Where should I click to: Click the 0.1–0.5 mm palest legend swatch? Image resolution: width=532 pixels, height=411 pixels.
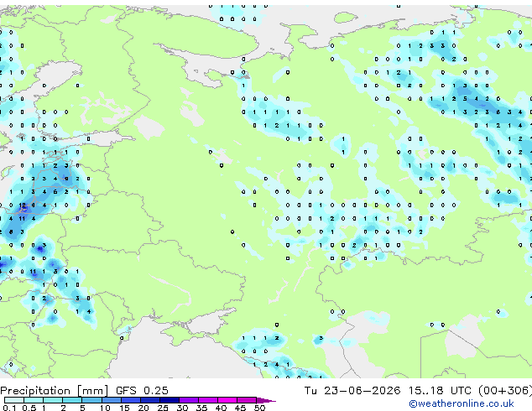(x=14, y=400)
